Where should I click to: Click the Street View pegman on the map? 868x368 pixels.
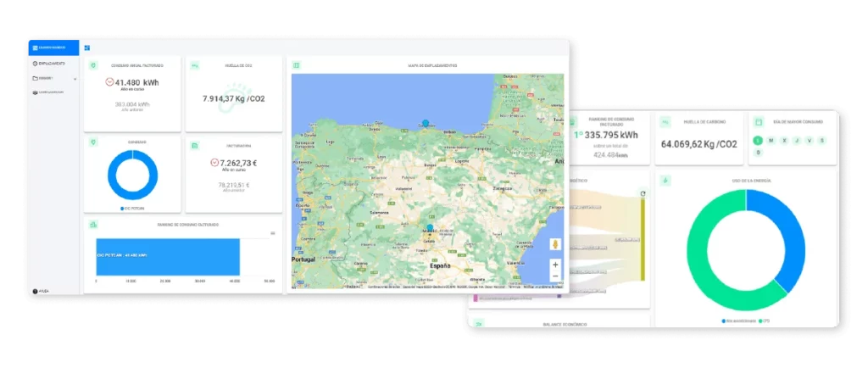pyautogui.click(x=555, y=244)
